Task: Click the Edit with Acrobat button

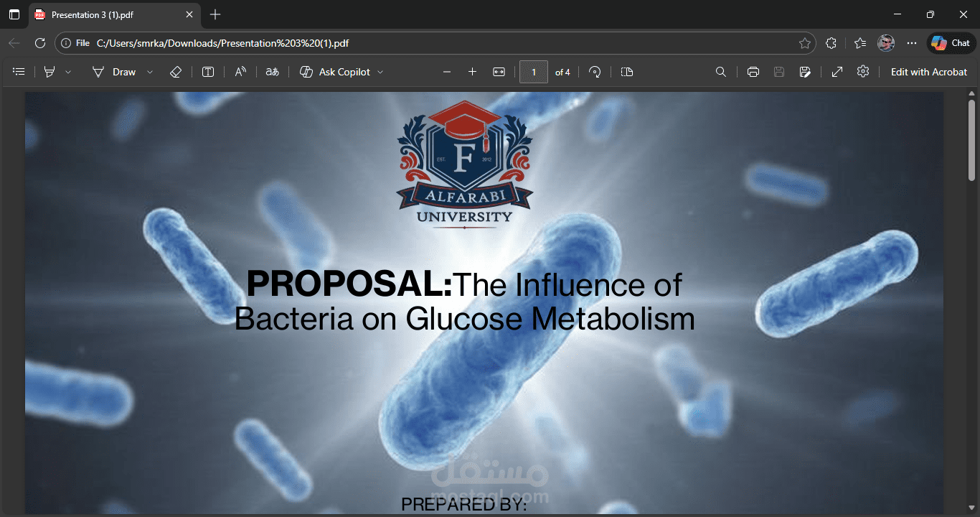Action: click(929, 71)
